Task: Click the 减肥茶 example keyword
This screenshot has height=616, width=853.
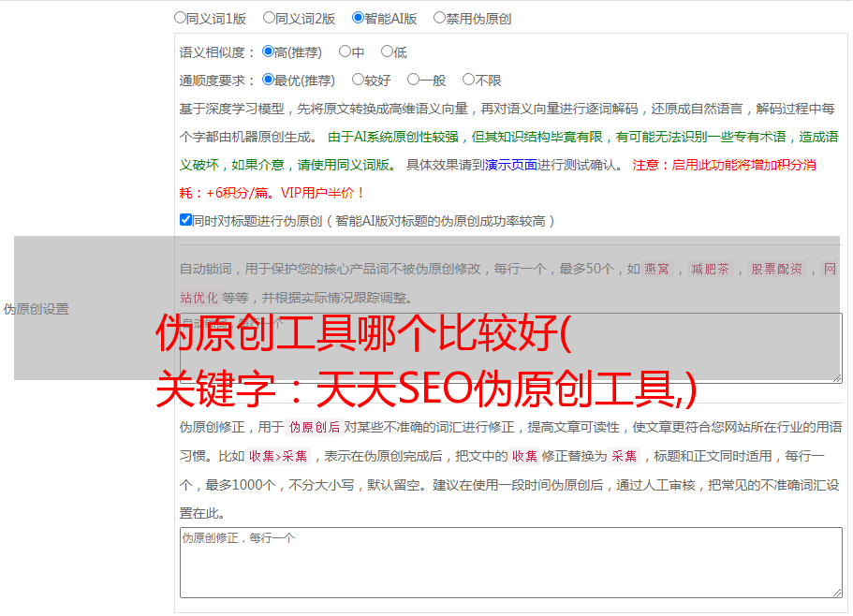Action: pyautogui.click(x=711, y=269)
